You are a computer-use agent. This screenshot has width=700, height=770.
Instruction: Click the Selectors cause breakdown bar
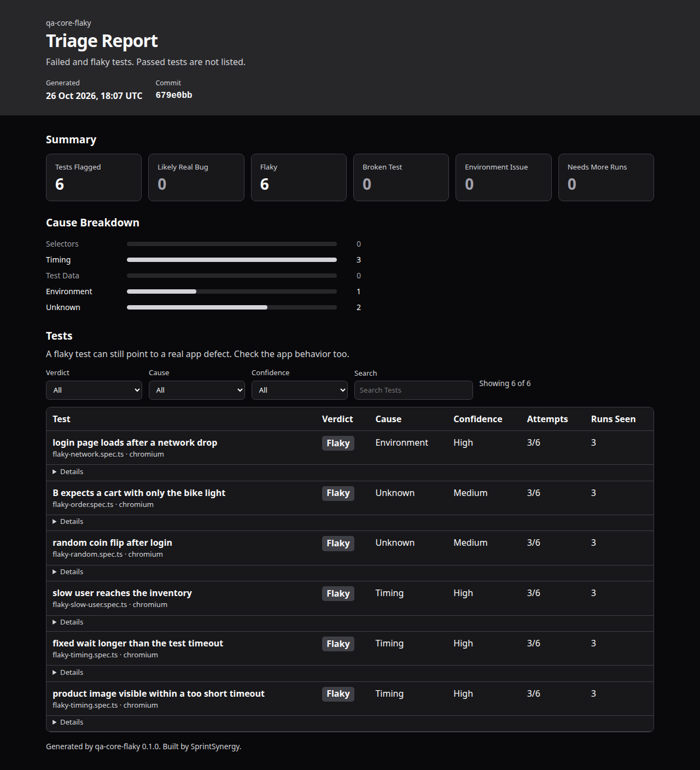coord(232,244)
